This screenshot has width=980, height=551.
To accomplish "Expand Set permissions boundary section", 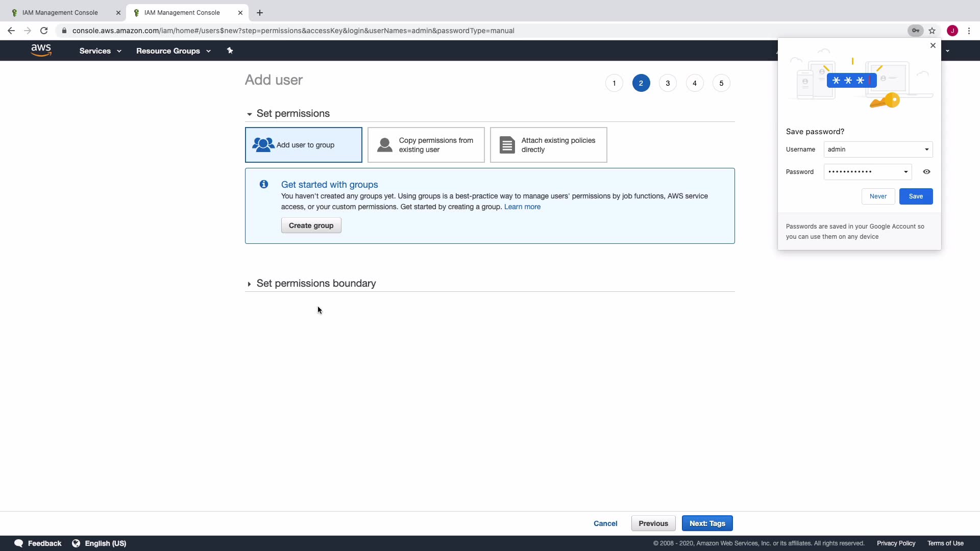I will click(x=315, y=284).
